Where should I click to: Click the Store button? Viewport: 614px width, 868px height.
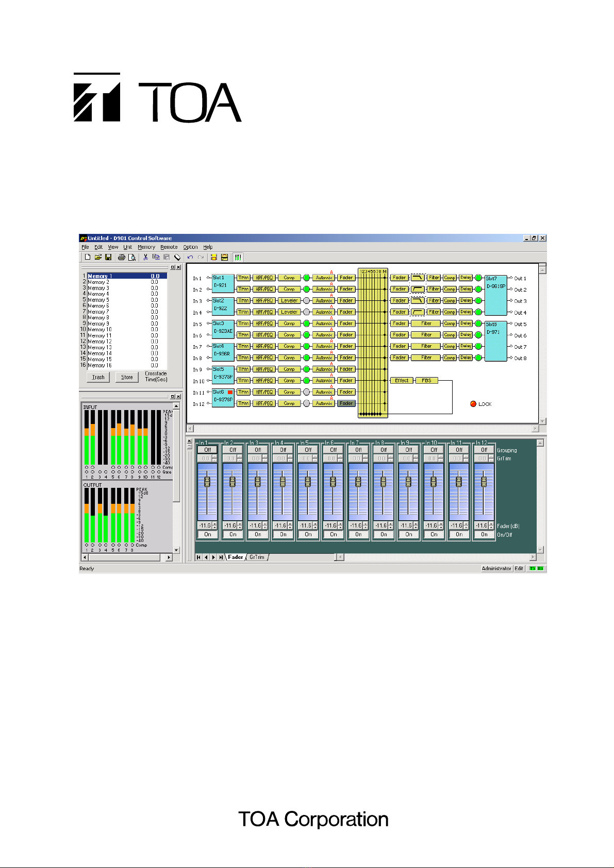[x=127, y=378]
